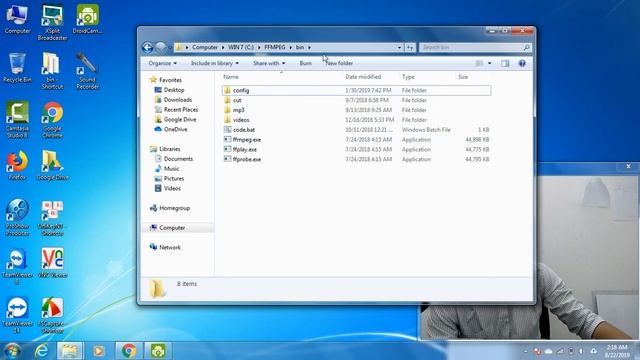The width and height of the screenshot is (640, 360).
Task: Select the Sound Recorder desktop icon
Action: [x=87, y=71]
